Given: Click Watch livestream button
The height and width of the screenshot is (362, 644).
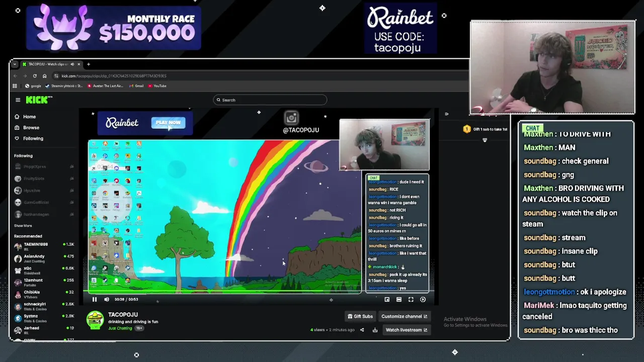Looking at the screenshot, I should [x=407, y=330].
